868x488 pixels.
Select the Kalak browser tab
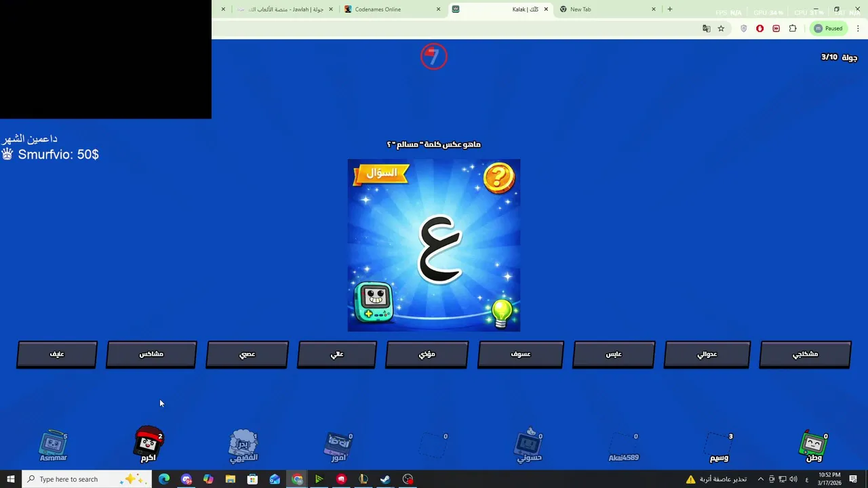(x=500, y=9)
